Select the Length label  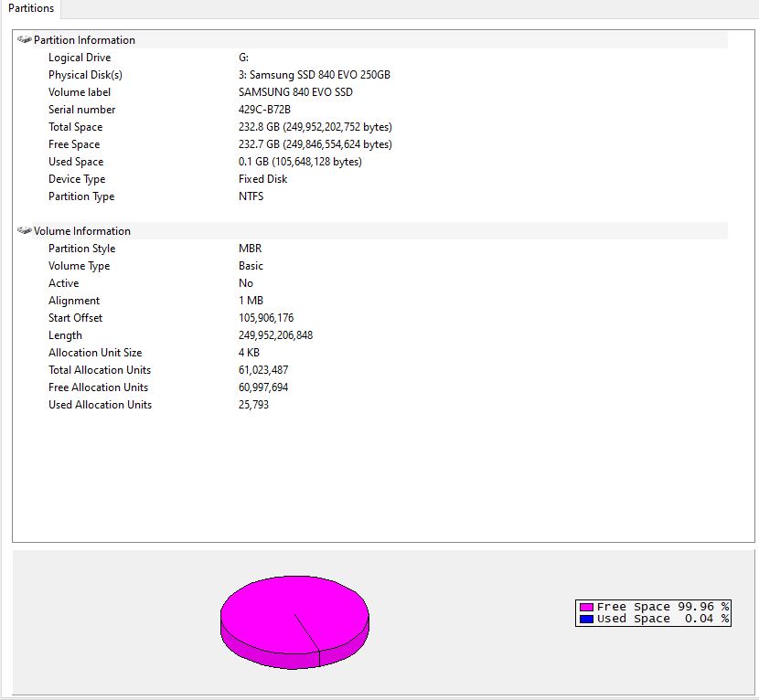pyautogui.click(x=65, y=335)
